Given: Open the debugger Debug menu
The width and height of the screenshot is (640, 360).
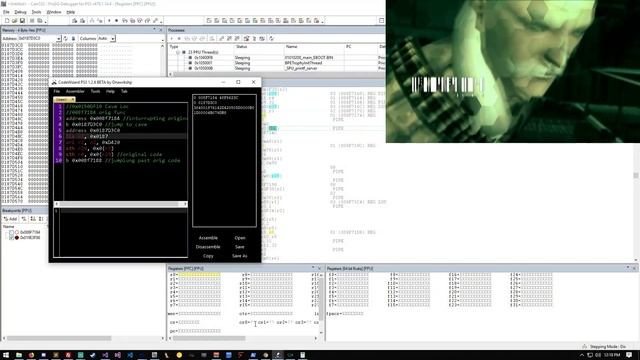Looking at the screenshot, I should point(20,12).
